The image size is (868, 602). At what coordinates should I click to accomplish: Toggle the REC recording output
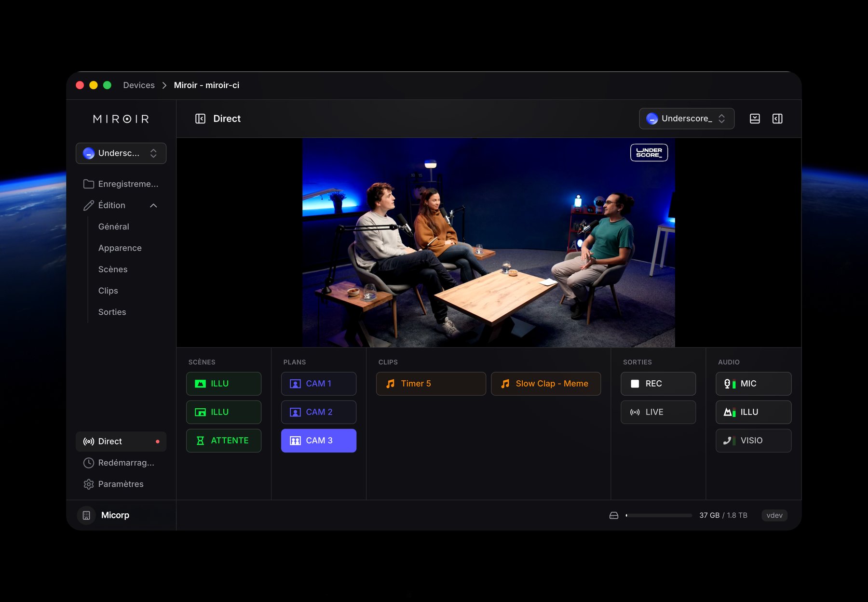[658, 384]
